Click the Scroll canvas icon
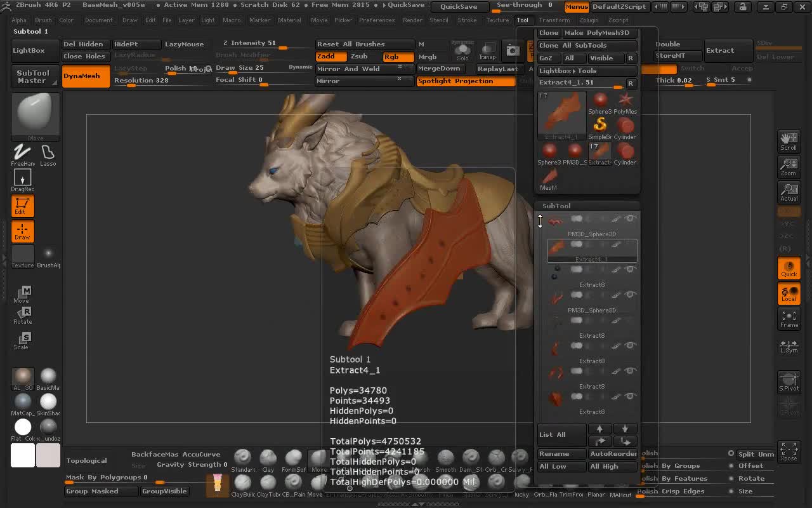Screen dimensions: 812x508 coord(789,141)
